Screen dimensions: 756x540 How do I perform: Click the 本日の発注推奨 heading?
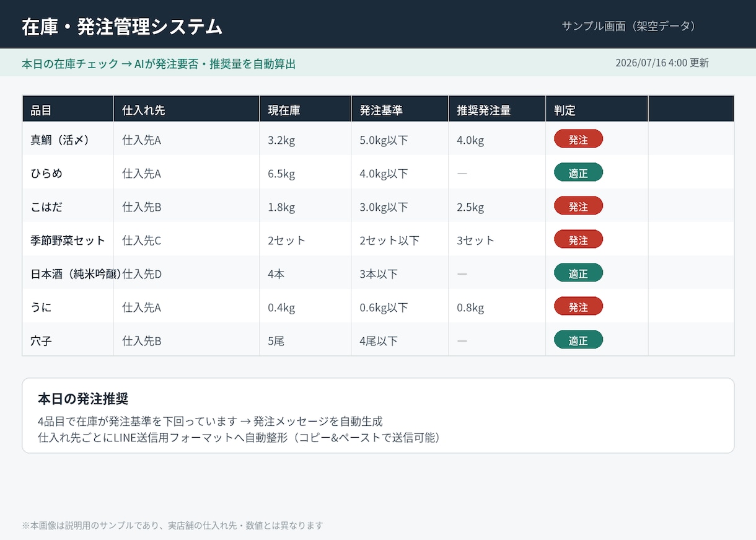tap(83, 398)
